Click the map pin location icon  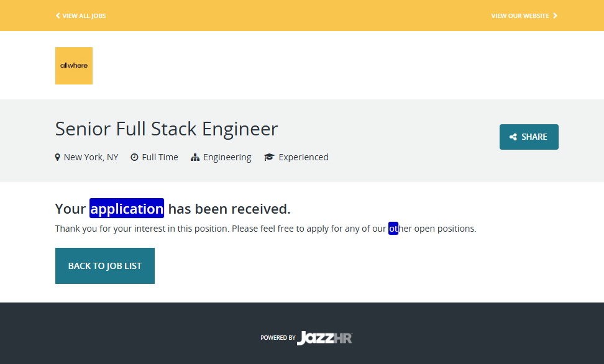58,157
